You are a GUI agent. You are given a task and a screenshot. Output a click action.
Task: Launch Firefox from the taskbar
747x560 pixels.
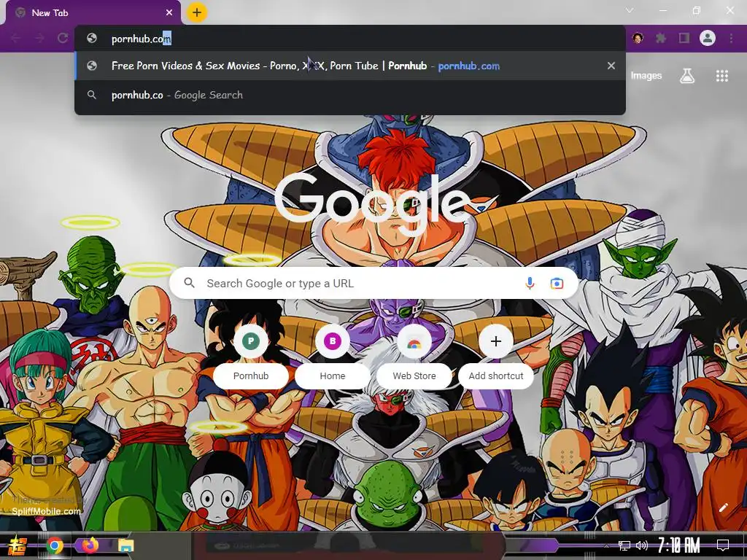90,545
